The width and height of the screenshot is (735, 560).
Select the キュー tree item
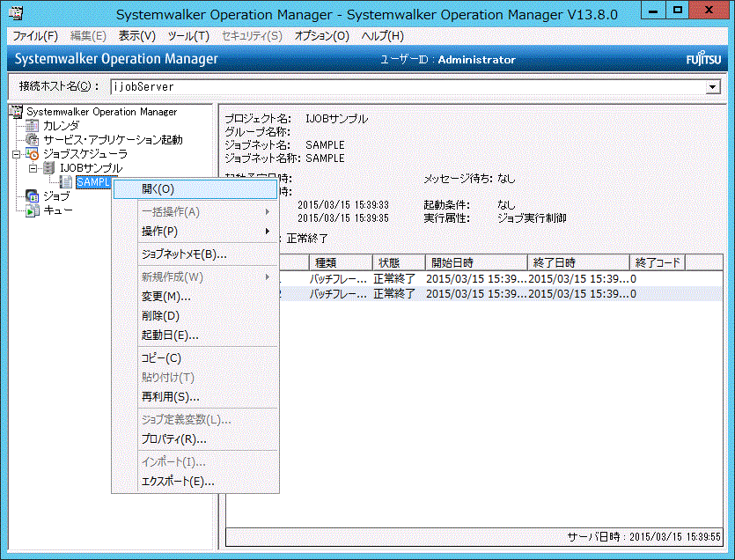click(58, 210)
